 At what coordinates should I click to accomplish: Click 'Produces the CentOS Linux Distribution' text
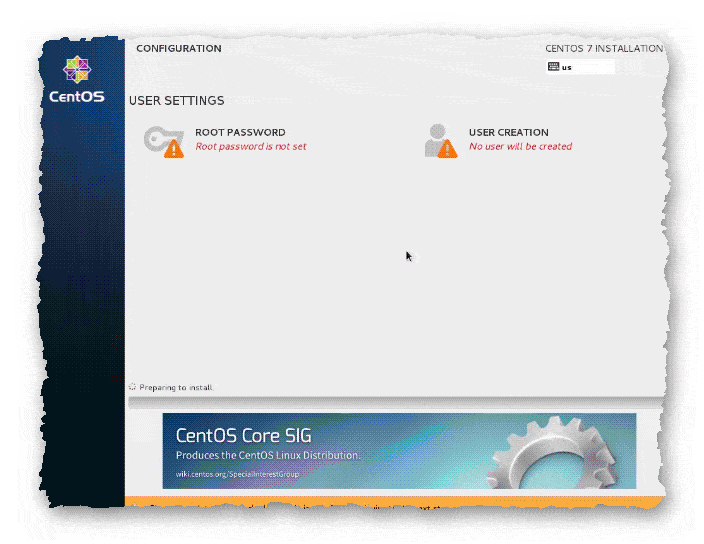pos(268,455)
